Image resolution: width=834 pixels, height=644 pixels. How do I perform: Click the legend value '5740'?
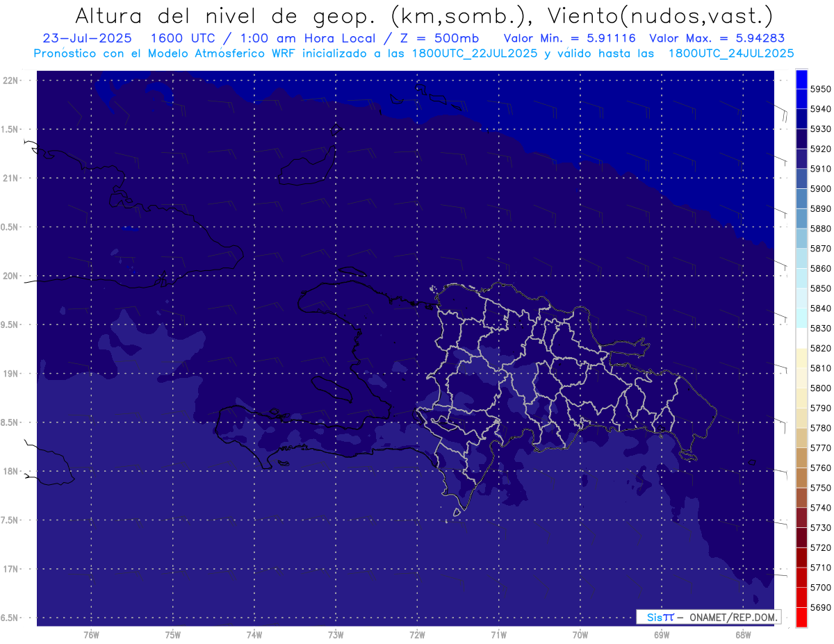[821, 508]
